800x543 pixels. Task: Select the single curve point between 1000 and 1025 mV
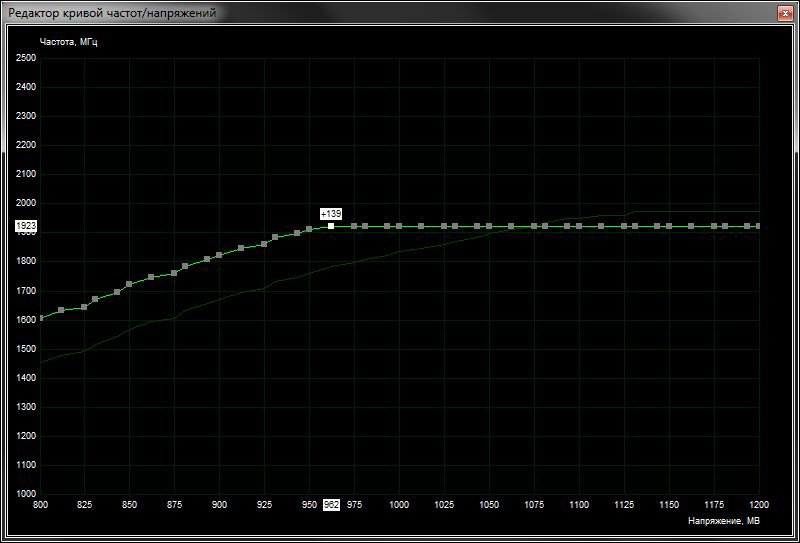click(421, 226)
